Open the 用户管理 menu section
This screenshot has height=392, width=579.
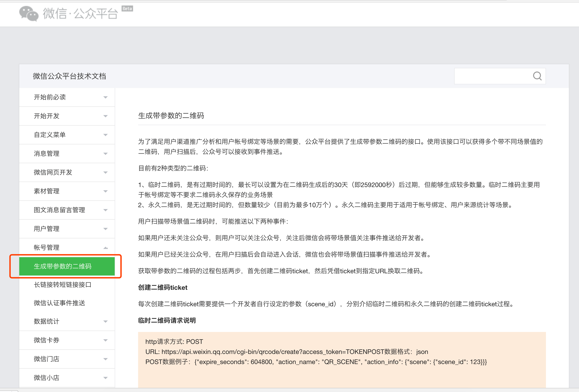point(47,229)
